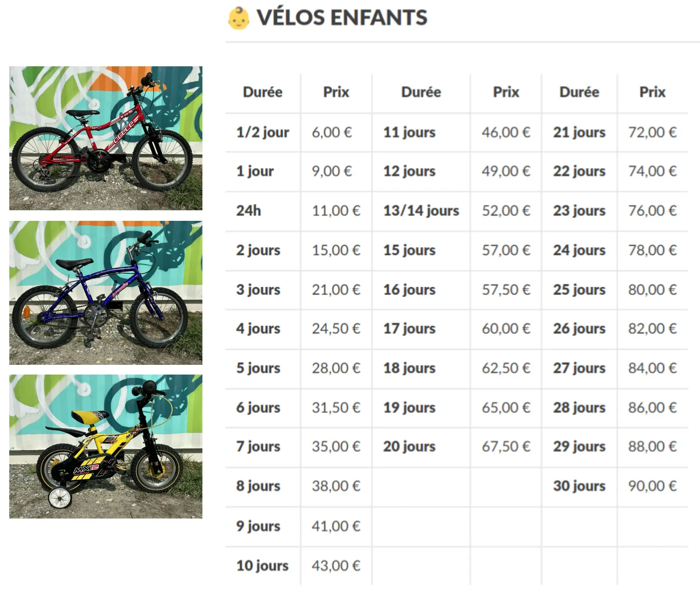Image resolution: width=700 pixels, height=603 pixels.
Task: Select the 20 jours duration cell
Action: click(409, 447)
